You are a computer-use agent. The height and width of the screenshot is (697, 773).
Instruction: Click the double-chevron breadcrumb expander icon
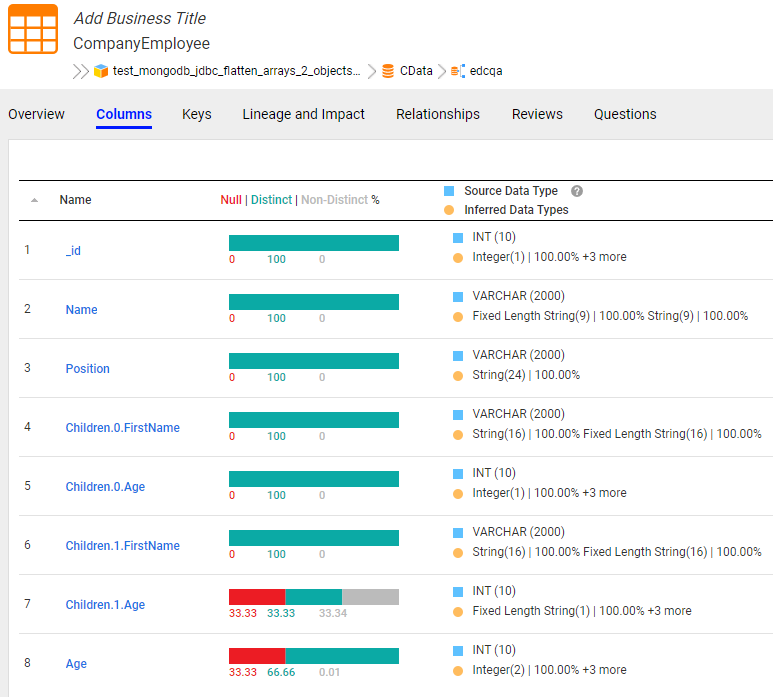coord(81,71)
